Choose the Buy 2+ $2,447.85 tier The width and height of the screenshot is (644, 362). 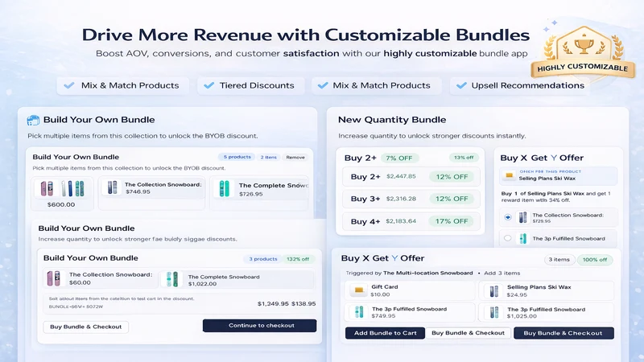pos(411,177)
